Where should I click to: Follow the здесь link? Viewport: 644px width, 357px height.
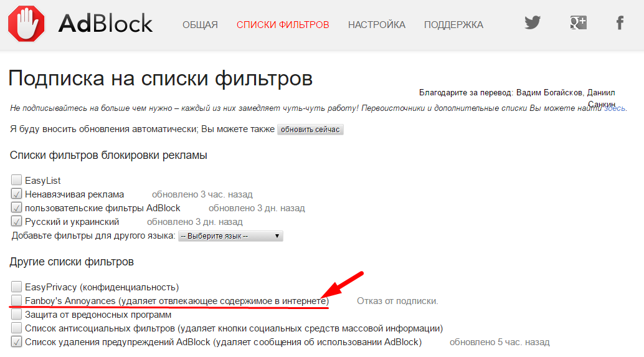click(615, 108)
